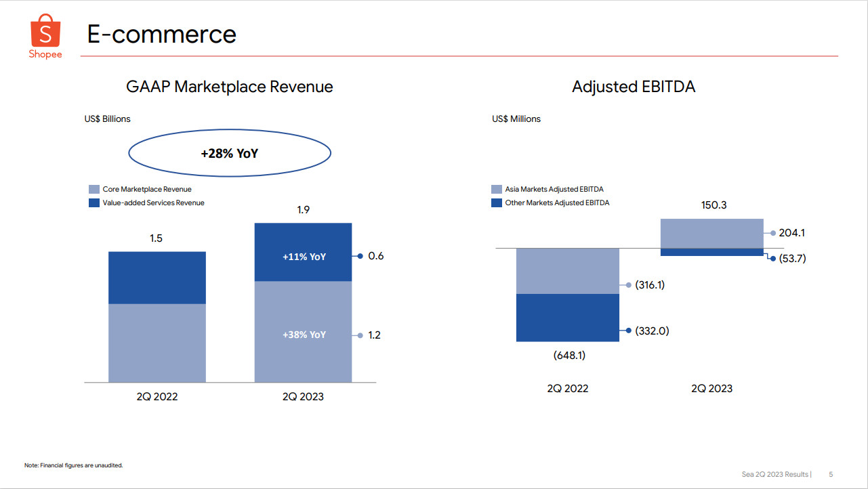Click the '1.2' core marketplace value

pyautogui.click(x=374, y=335)
